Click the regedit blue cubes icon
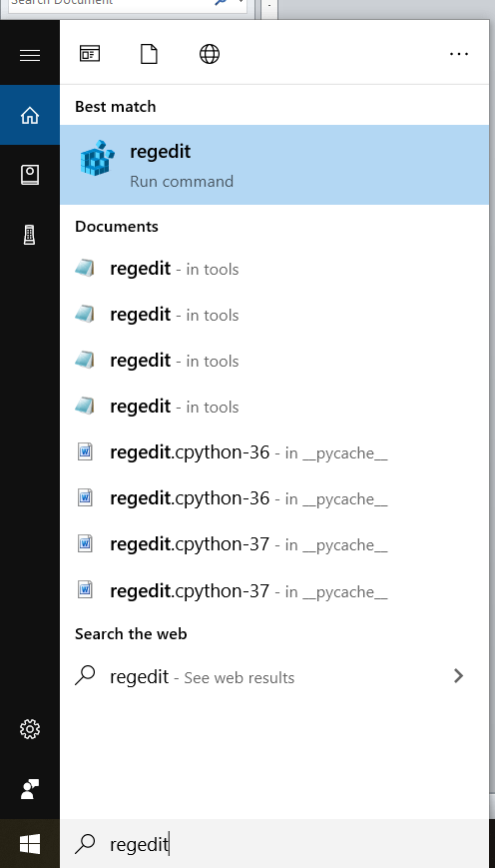Screen dimensions: 495x868 [98, 159]
